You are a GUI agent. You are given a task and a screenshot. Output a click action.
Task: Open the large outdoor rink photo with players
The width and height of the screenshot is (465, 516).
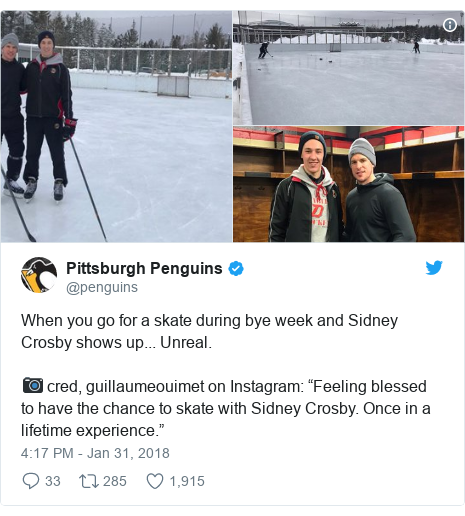coord(116,126)
